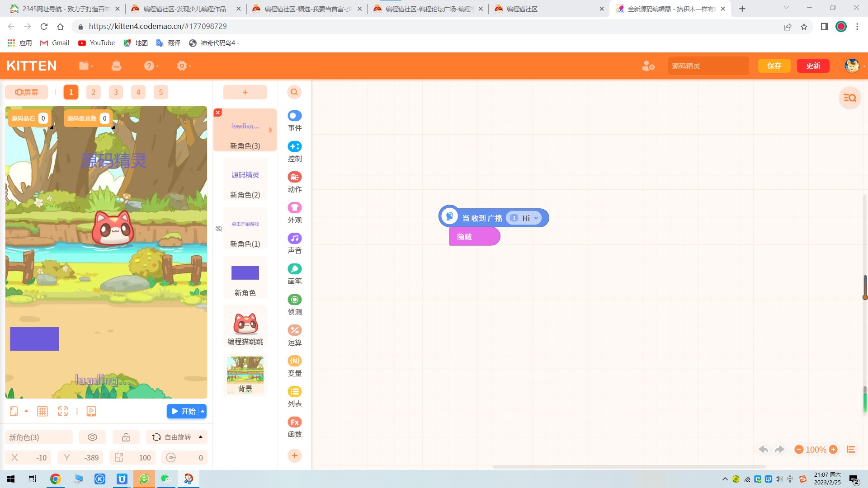Open the 侦测 (Sensing) block category

(294, 305)
